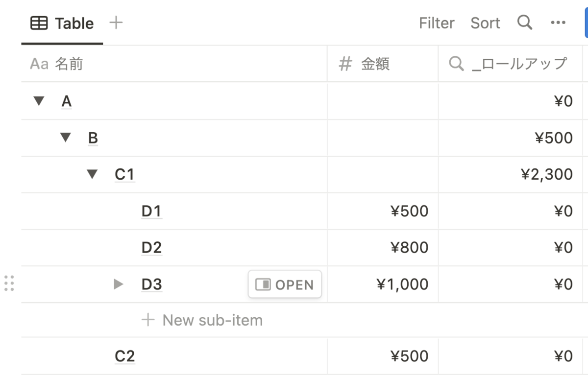Open the Sort options
This screenshot has height=377, width=588.
[485, 23]
